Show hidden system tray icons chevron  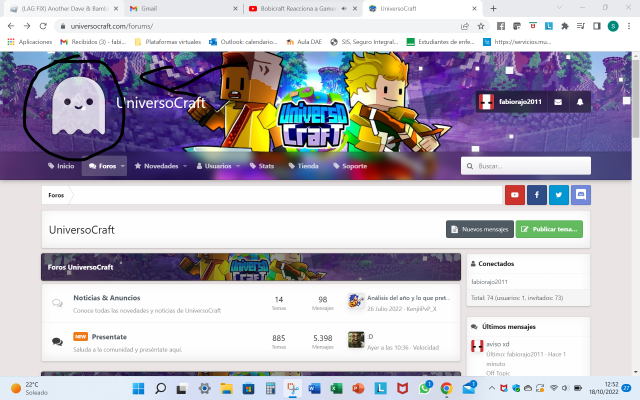[x=492, y=388]
